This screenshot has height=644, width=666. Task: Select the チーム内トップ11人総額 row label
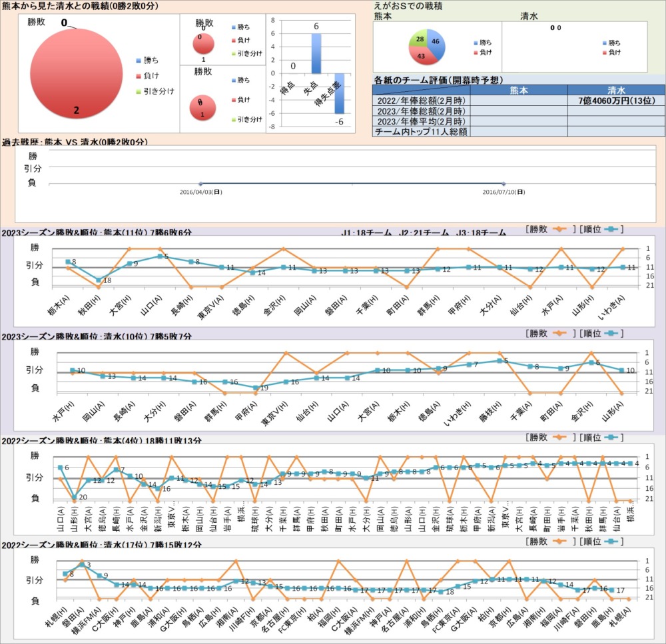point(422,132)
